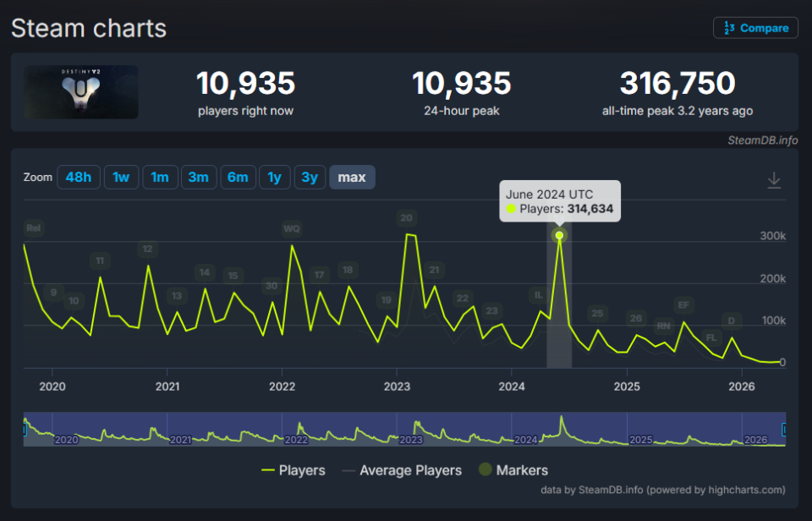Set zoom range to 1y

pos(274,177)
